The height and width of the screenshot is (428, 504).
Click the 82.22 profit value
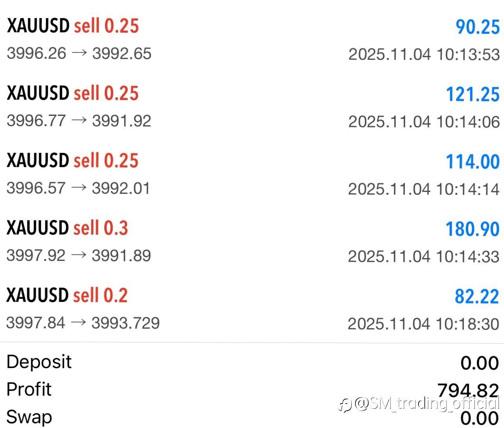(477, 297)
